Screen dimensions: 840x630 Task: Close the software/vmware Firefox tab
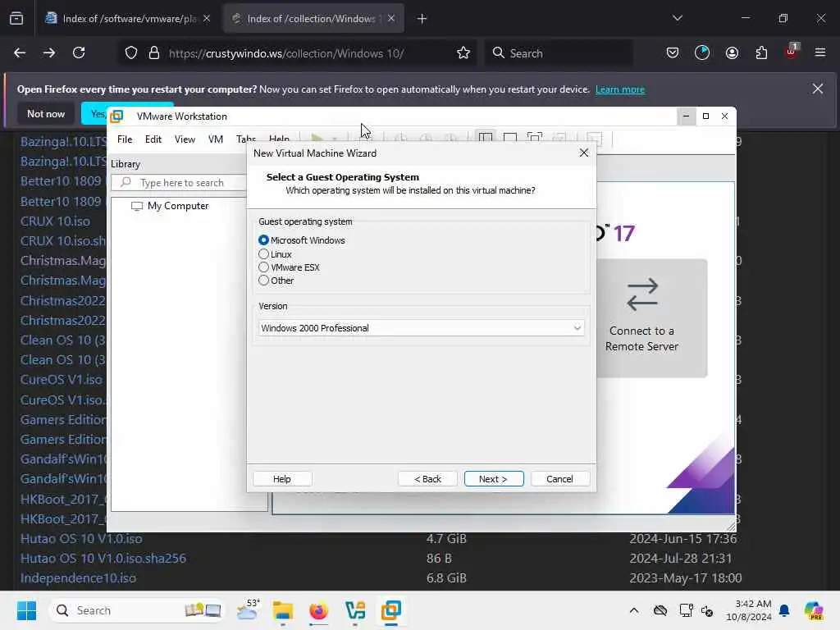(207, 19)
